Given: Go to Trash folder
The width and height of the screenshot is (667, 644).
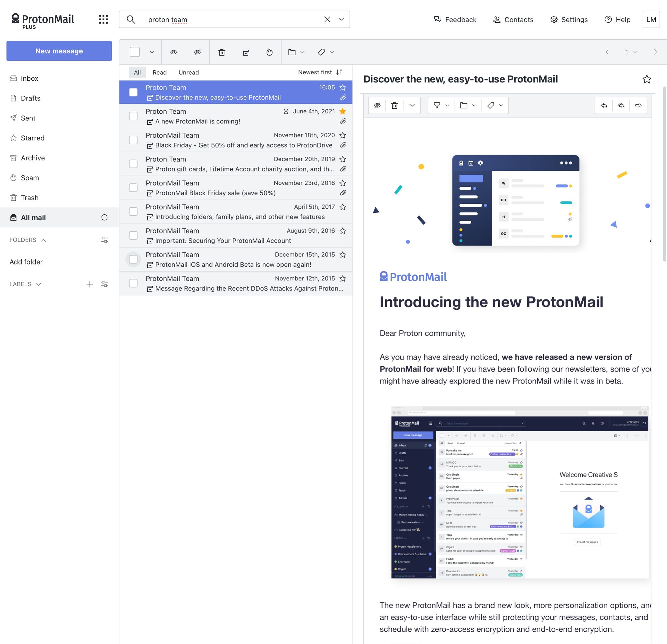Looking at the screenshot, I should (x=59, y=198).
